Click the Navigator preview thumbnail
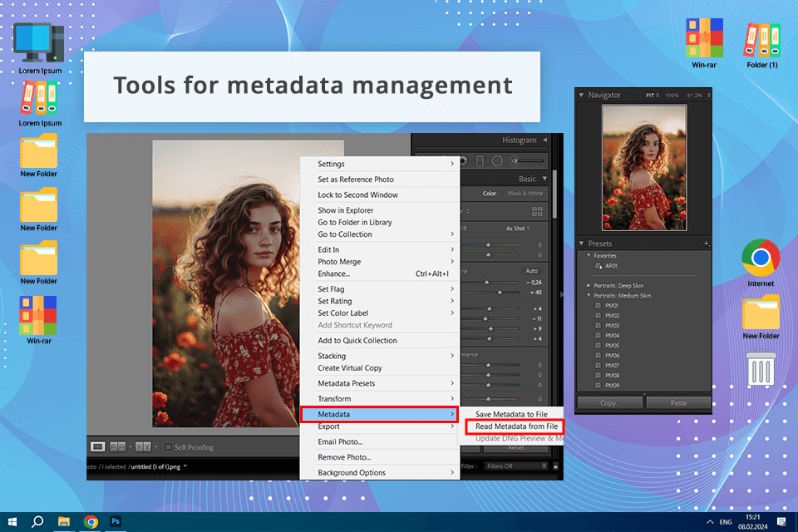 pos(643,167)
